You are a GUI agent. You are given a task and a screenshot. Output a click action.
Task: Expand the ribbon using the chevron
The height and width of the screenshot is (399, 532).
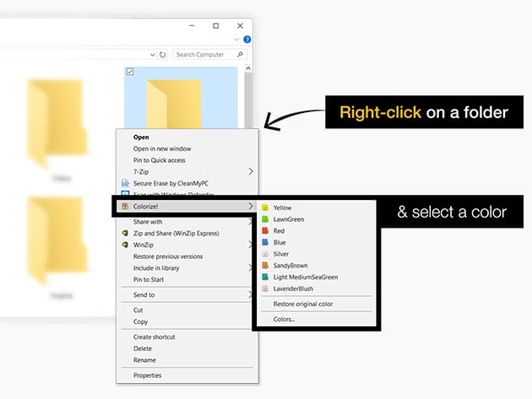click(x=236, y=40)
